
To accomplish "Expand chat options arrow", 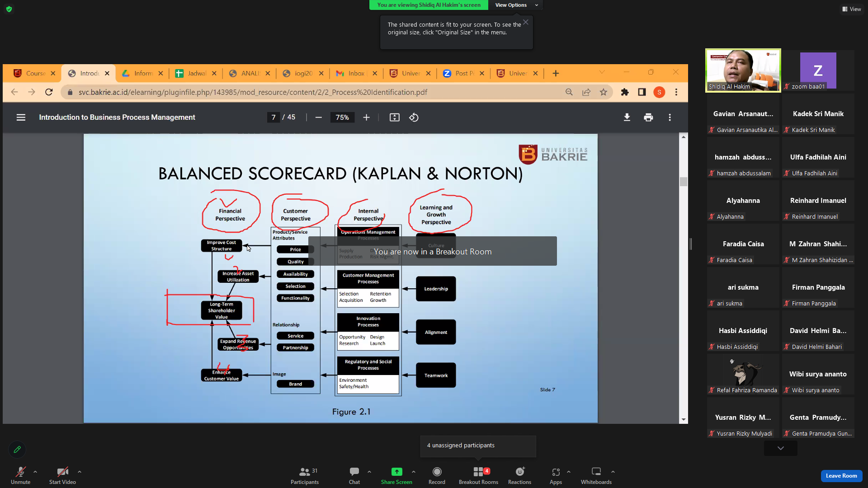I will pyautogui.click(x=369, y=472).
